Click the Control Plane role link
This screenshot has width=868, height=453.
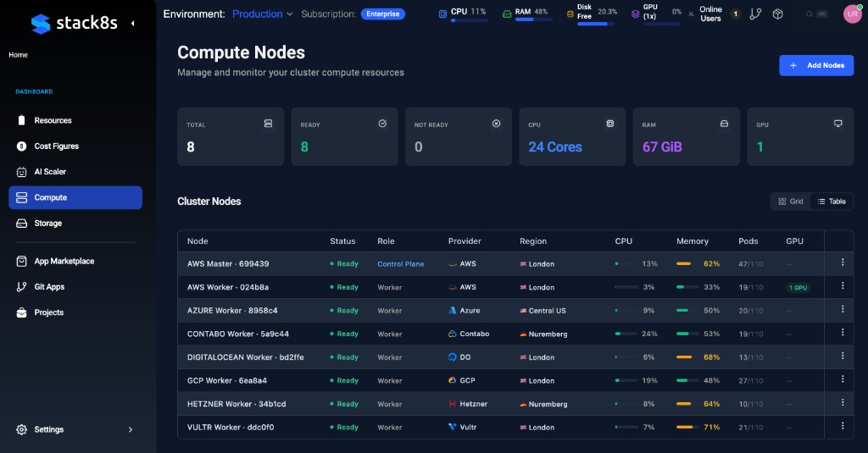[x=401, y=264]
